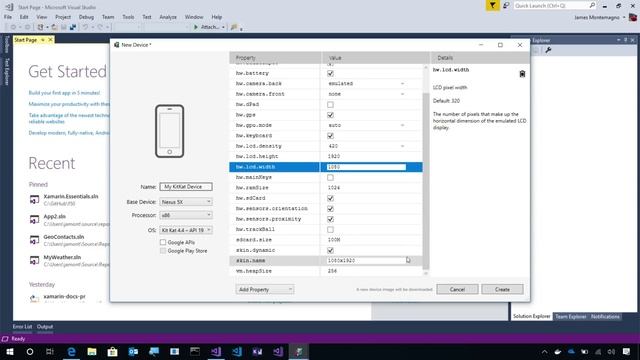Click the volume icon in system tray
The width and height of the screenshot is (640, 360).
coord(611,351)
